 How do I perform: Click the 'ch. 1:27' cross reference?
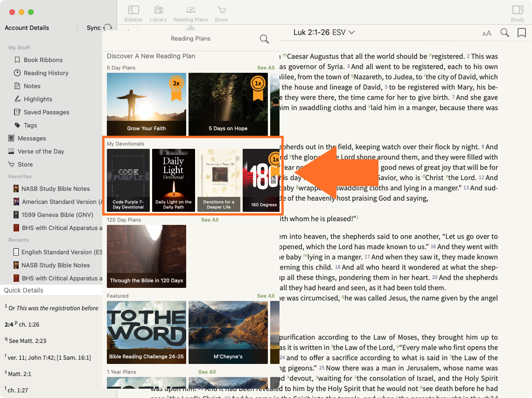(18, 390)
